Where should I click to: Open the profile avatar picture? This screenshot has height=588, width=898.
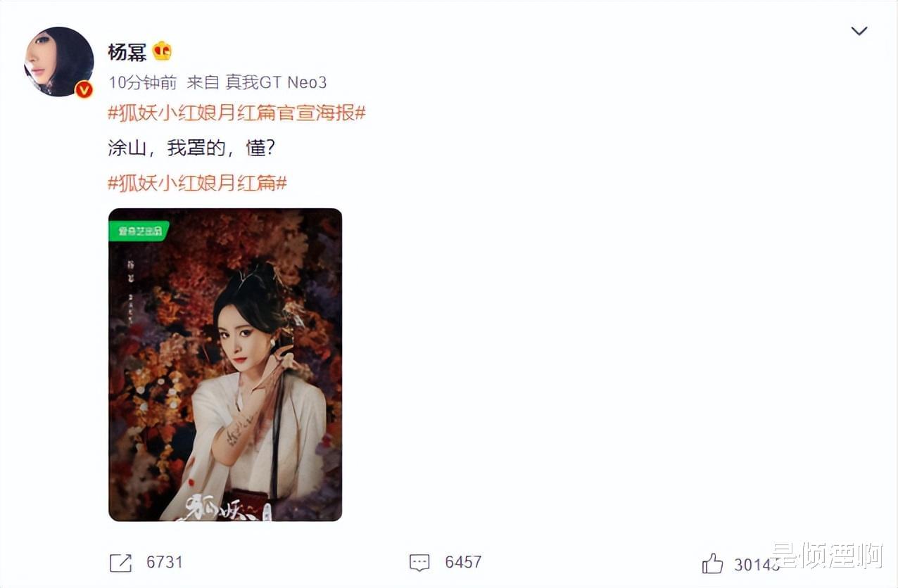tap(59, 62)
